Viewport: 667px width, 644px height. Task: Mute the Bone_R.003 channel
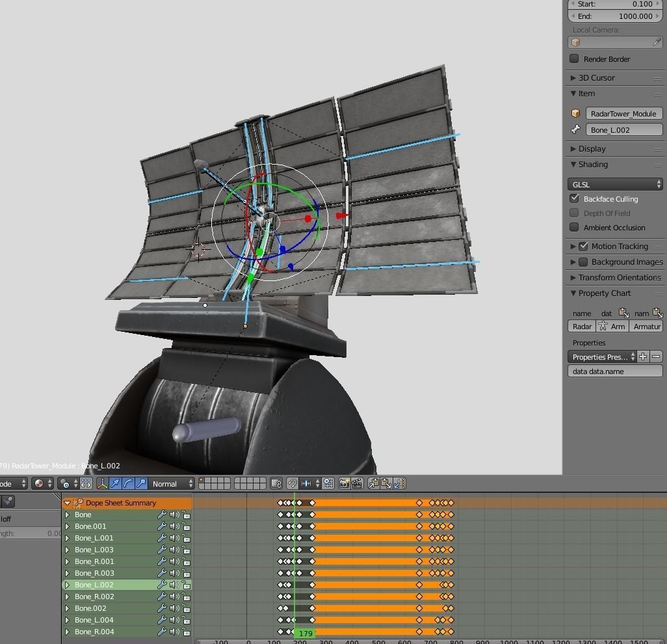[x=174, y=573]
